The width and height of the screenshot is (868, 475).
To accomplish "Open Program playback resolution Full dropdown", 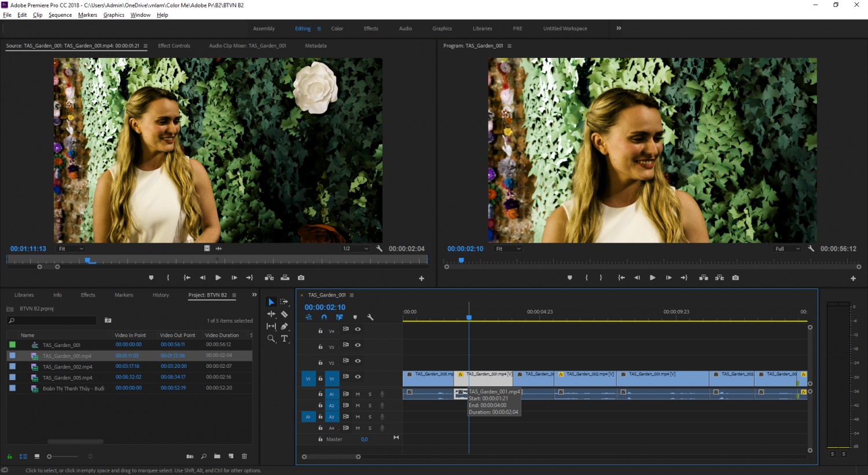I will click(787, 249).
